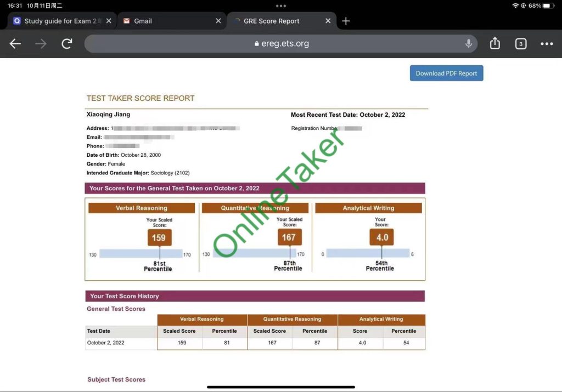
Task: Click the Your Scores for the General Test banner
Action: (x=255, y=188)
